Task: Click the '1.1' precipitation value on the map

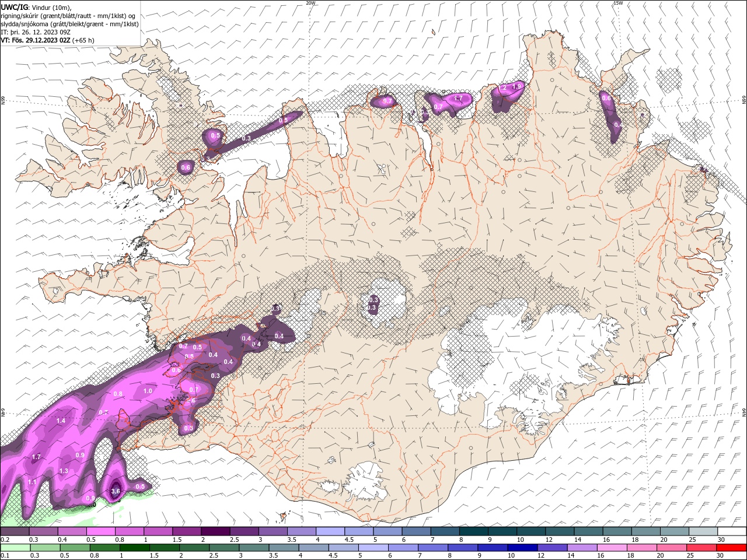Action: [32, 482]
